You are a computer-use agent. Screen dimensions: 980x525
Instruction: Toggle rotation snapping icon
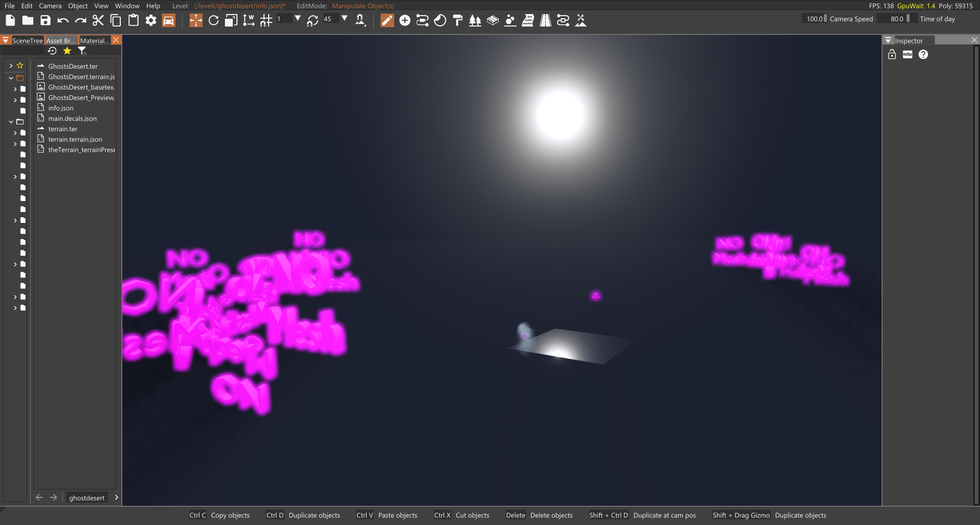pyautogui.click(x=312, y=20)
